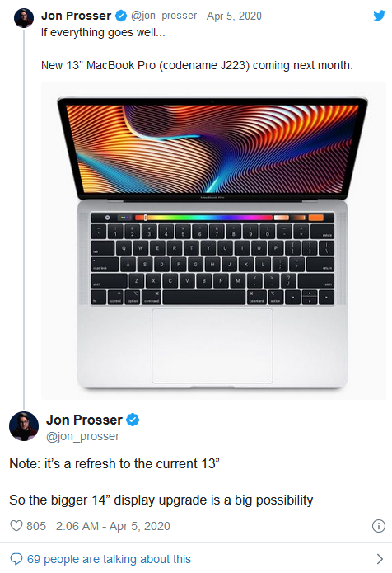
Task: Open the top 'Jon Prosser' display name
Action: 76,16
